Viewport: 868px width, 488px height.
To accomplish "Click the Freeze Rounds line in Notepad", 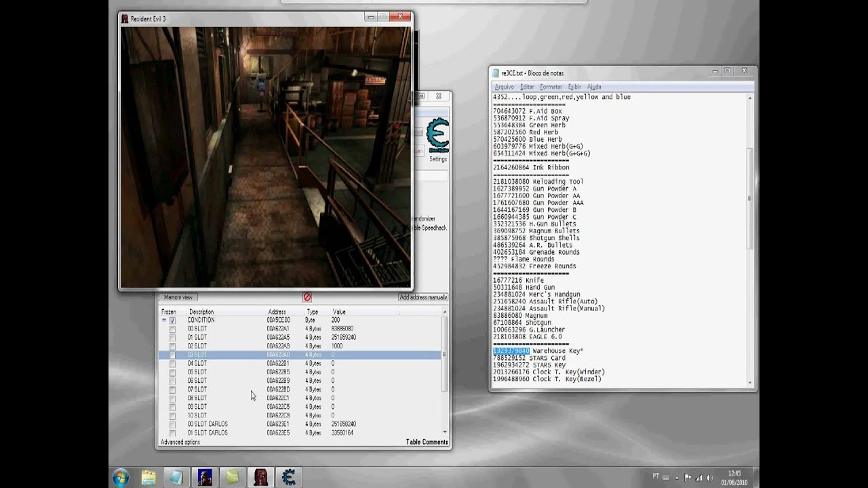I will point(534,266).
